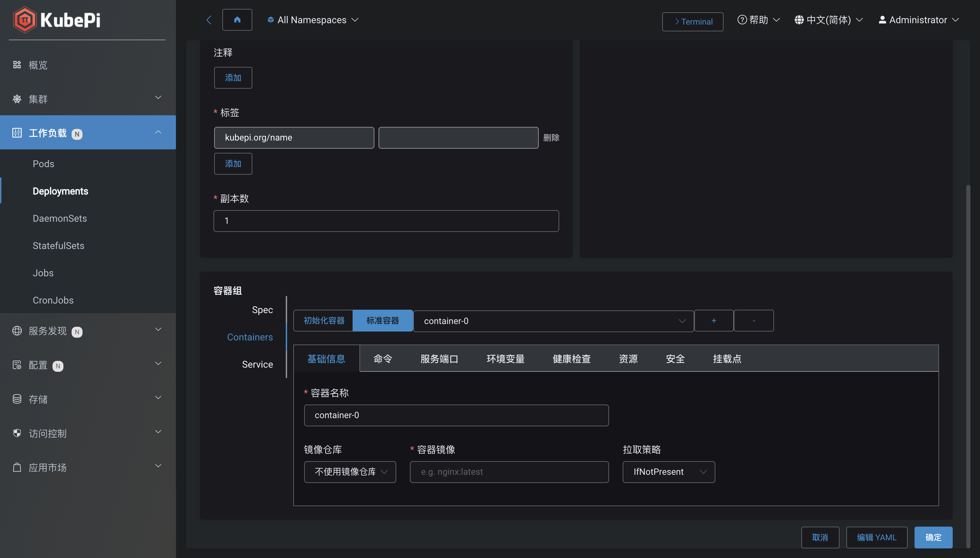Click the workload icon (工作负载)
980x558 pixels.
[17, 133]
